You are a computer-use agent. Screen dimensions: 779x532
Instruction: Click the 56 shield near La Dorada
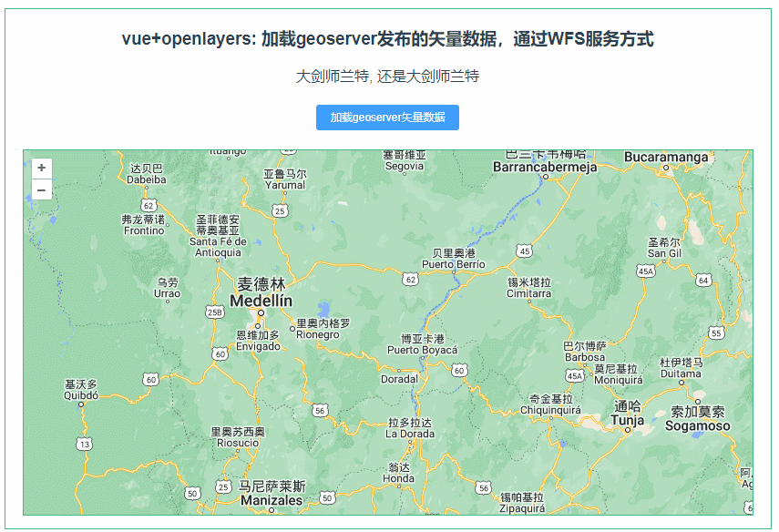pyautogui.click(x=320, y=410)
